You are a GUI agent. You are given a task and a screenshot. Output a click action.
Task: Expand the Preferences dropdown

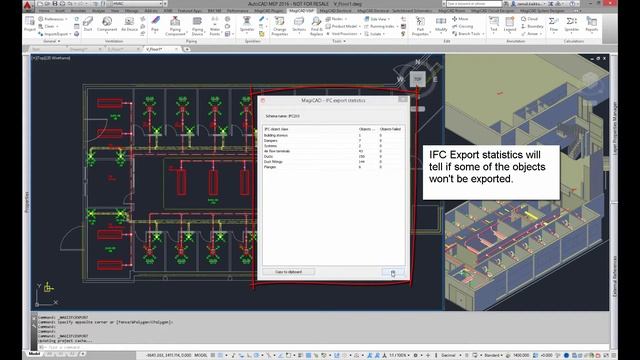(x=53, y=19)
